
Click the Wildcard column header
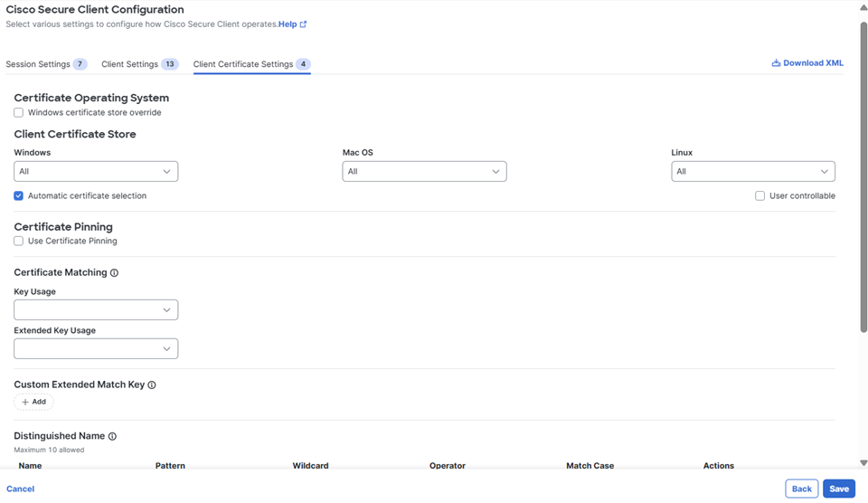click(x=310, y=465)
